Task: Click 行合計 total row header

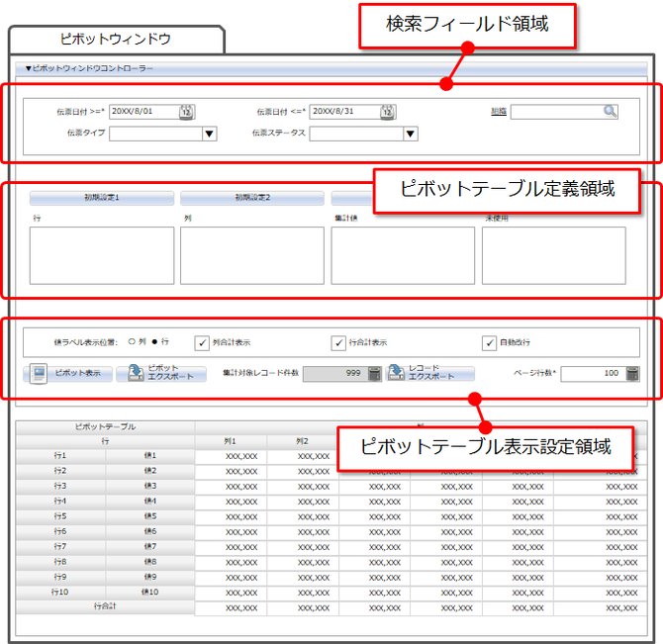Action: (105, 606)
